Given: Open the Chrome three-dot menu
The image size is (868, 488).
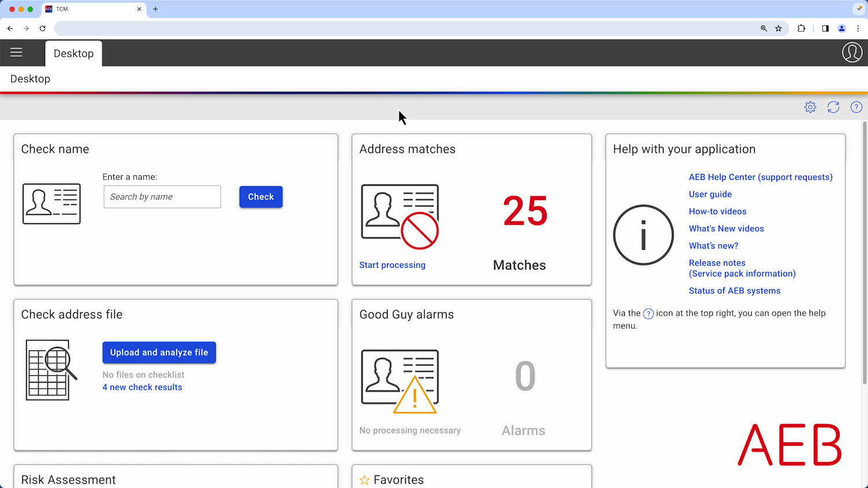Looking at the screenshot, I should 858,28.
